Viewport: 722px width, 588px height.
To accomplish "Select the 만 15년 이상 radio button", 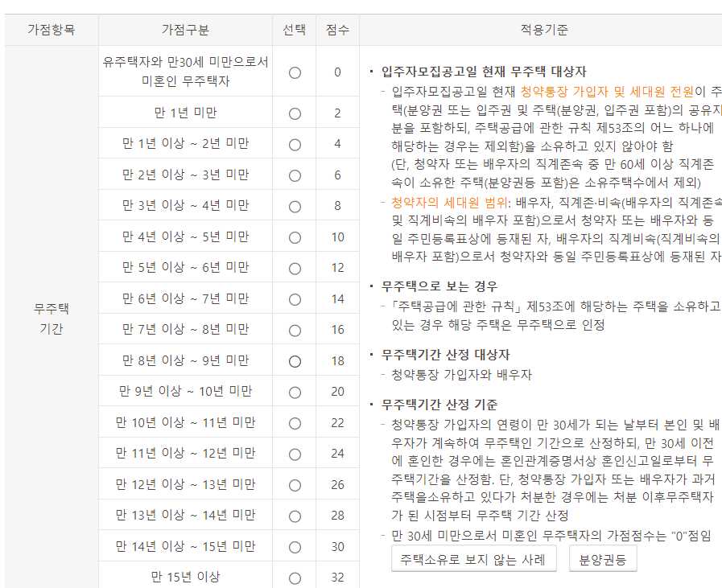I will point(295,578).
